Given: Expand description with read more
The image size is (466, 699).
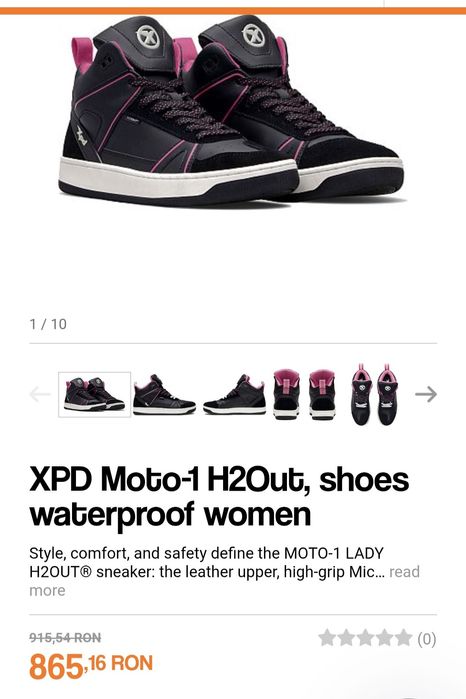Looking at the screenshot, I should coord(225,581).
